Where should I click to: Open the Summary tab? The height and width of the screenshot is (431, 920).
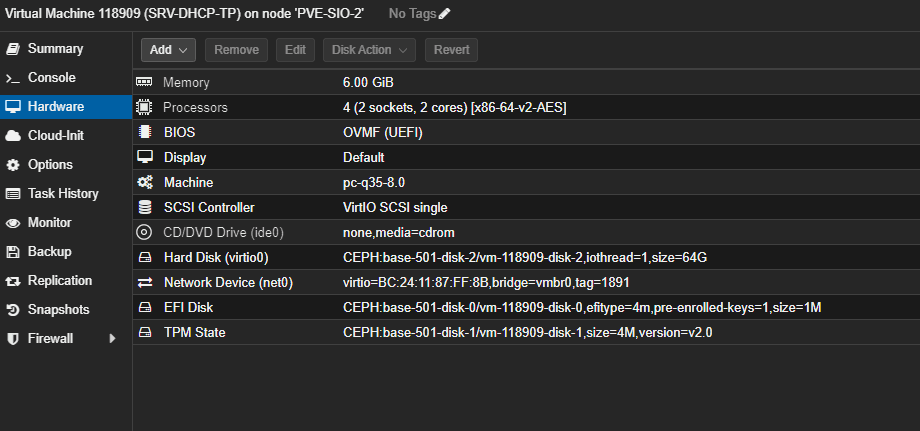[55, 49]
